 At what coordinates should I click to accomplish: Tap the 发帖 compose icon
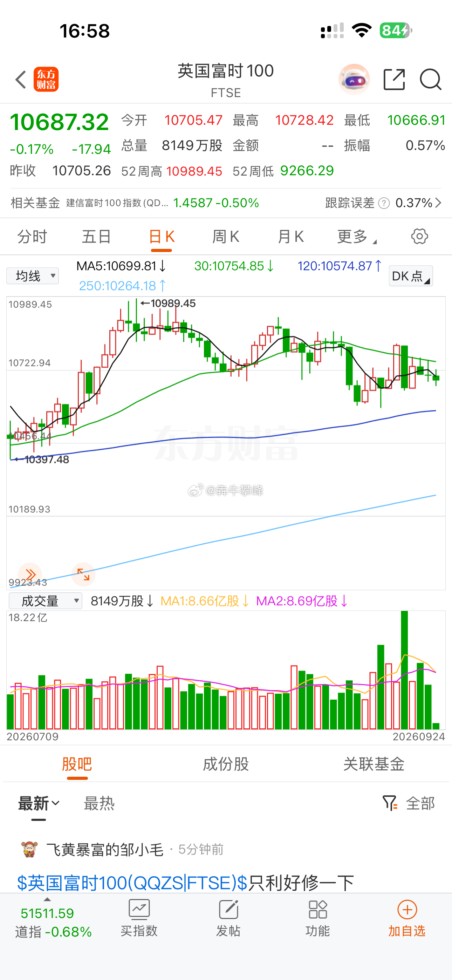(228, 910)
